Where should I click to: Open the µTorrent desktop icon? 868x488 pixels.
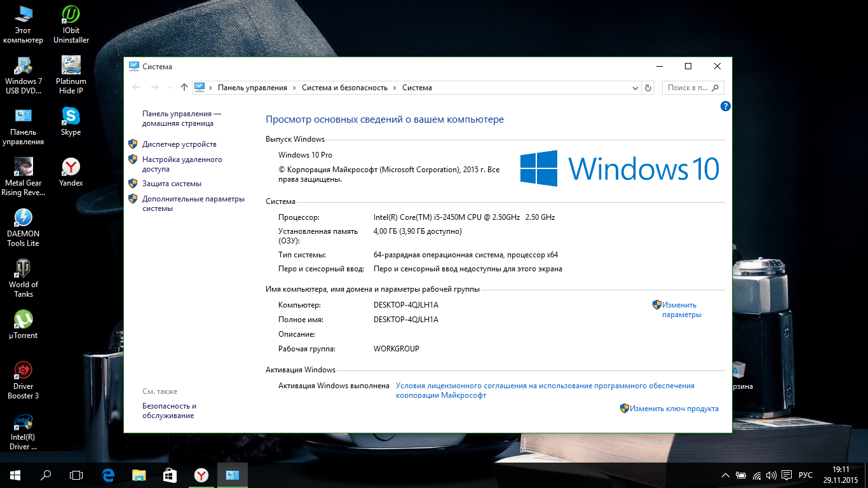pyautogui.click(x=23, y=324)
